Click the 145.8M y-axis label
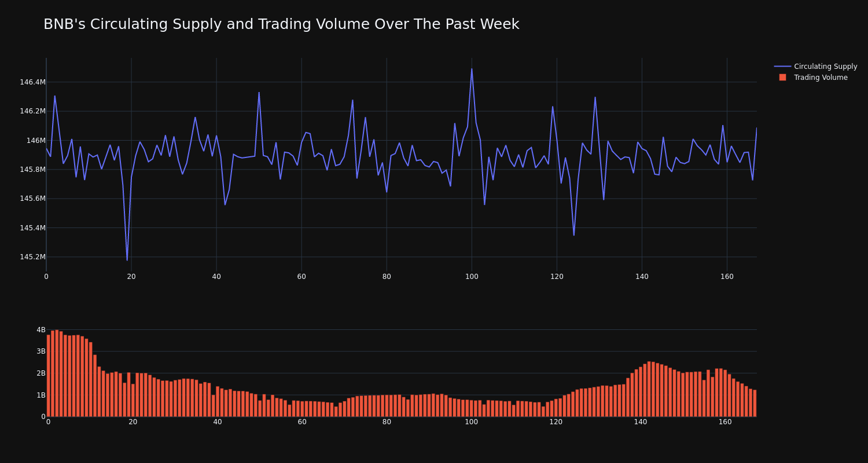The height and width of the screenshot is (463, 868). [32, 170]
